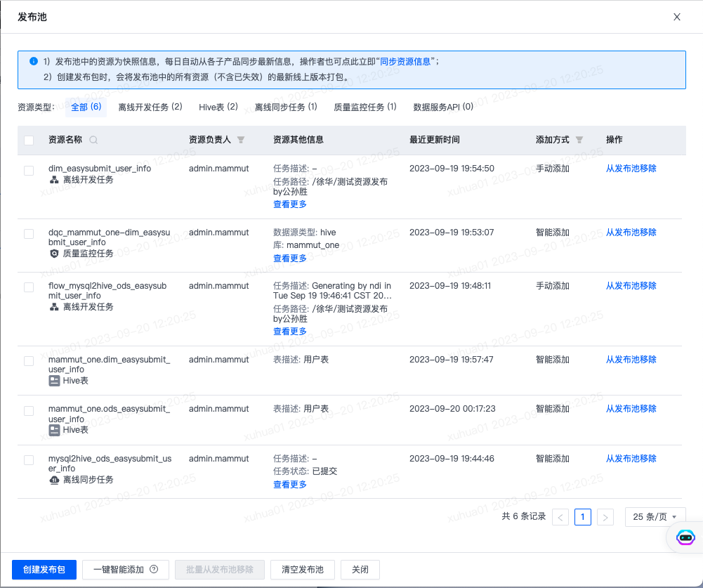This screenshot has width=703, height=588.
Task: Switch to 质量监控任务 (1) tab
Action: [x=365, y=107]
